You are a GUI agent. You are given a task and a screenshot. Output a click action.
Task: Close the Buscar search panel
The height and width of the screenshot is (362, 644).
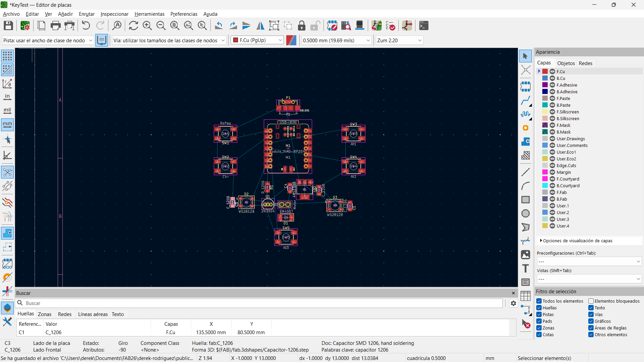[513, 293]
